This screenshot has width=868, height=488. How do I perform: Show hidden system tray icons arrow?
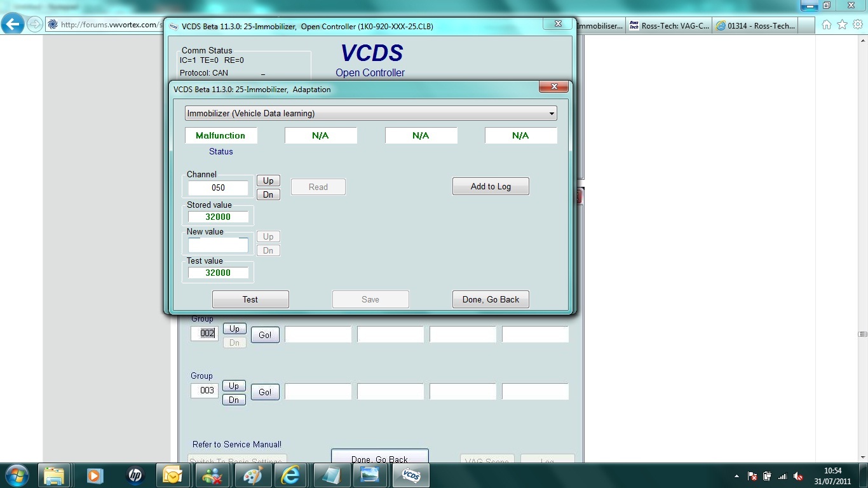point(736,476)
